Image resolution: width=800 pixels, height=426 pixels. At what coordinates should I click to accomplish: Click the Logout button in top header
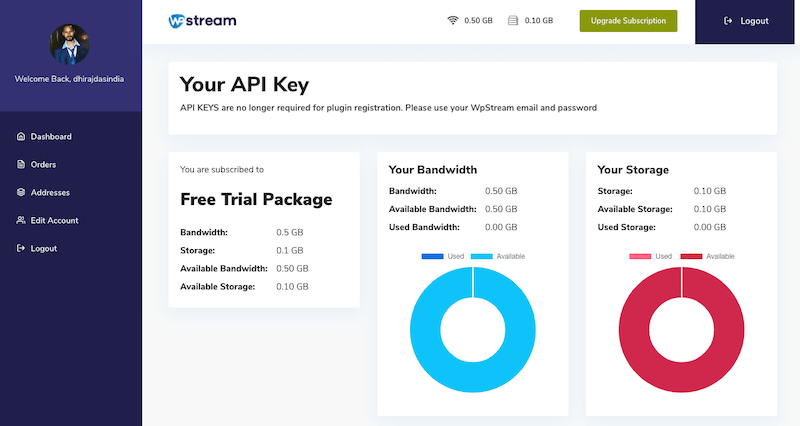tap(744, 21)
